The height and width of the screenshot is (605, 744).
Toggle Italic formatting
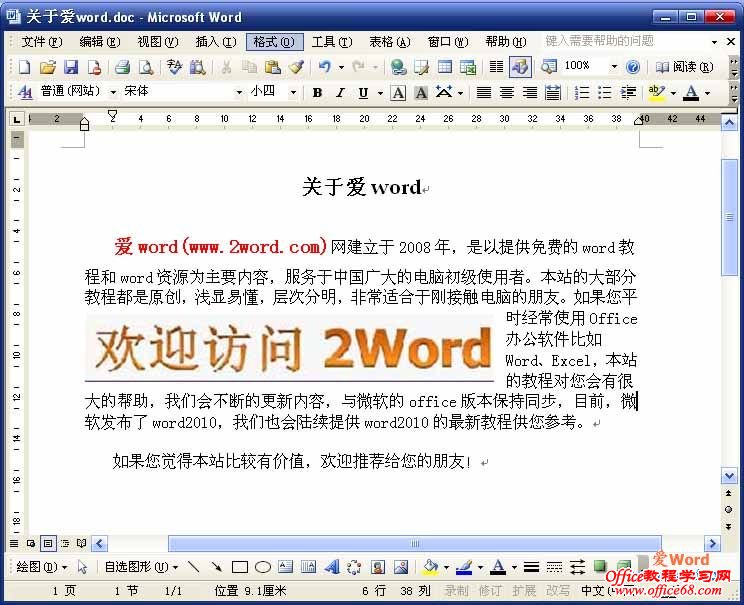[x=340, y=93]
